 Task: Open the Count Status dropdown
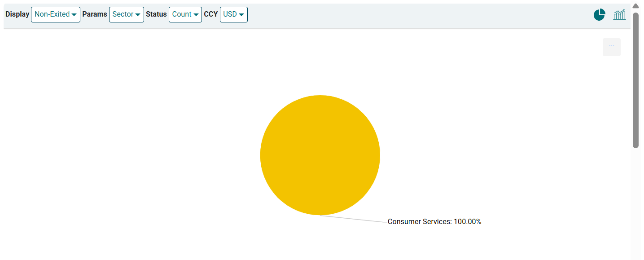click(x=185, y=14)
